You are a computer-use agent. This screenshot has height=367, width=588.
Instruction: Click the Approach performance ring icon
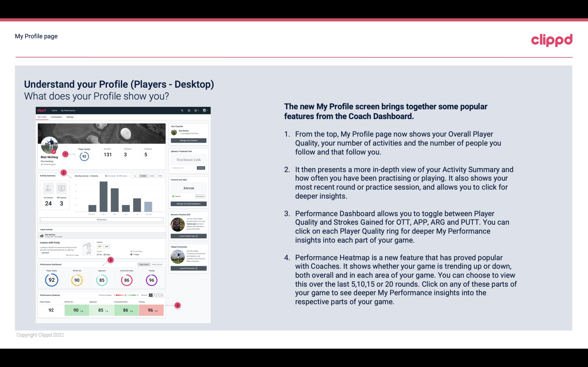pos(102,280)
